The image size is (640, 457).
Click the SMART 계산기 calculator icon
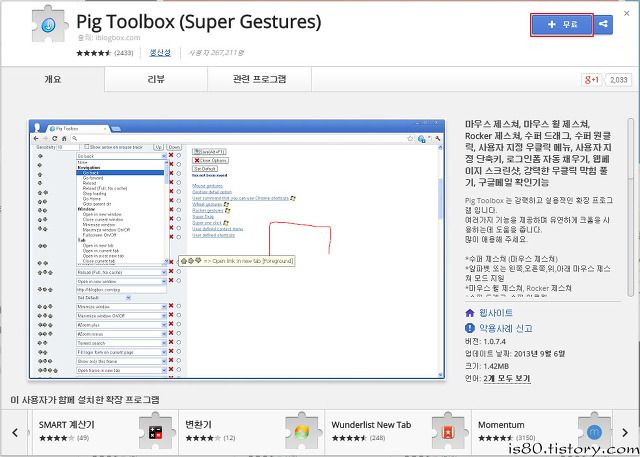(x=156, y=432)
